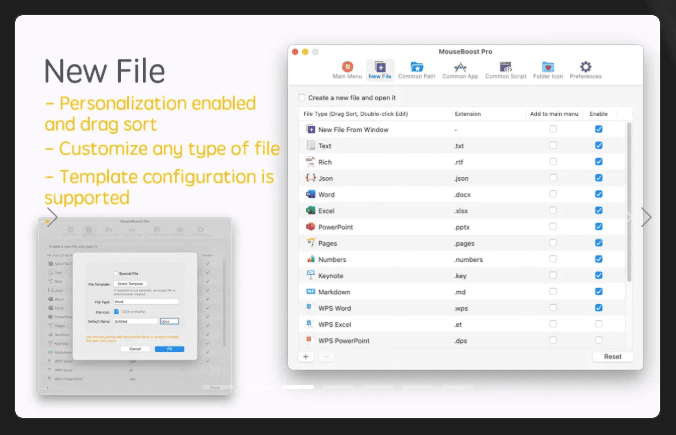
Task: Select the New File toolbar tab
Action: (x=380, y=70)
